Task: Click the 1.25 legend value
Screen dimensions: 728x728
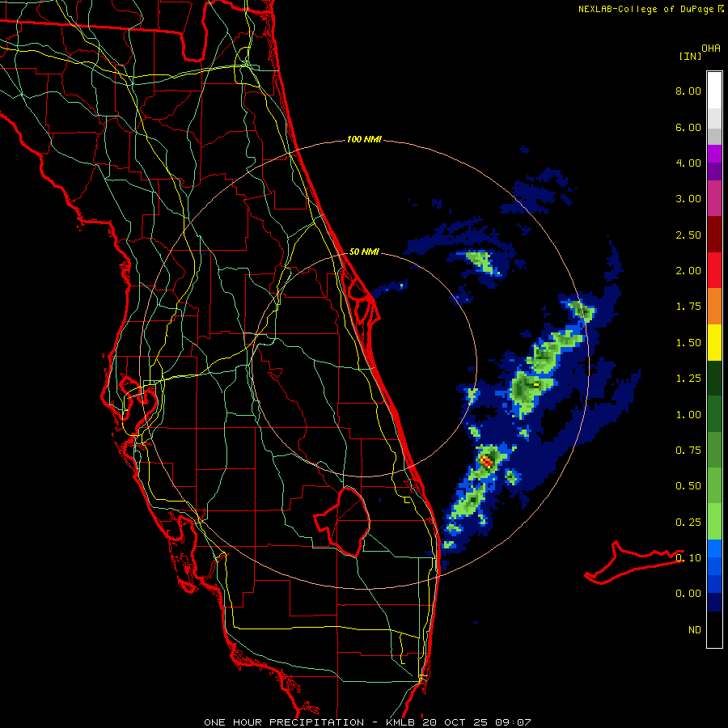Action: 688,379
